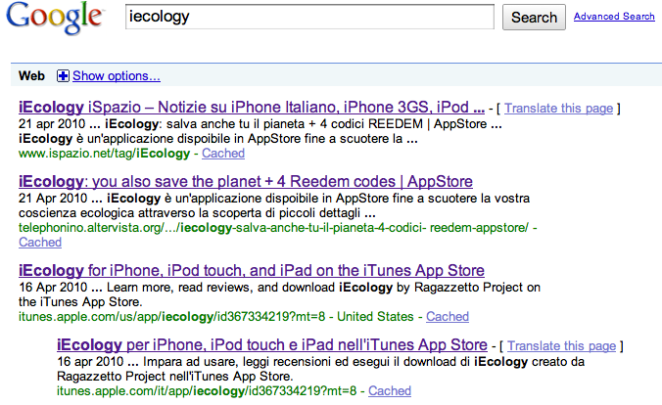This screenshot has height=405, width=662.
Task: View Cached copy of the telephonino.altervista.org result
Action: tap(40, 242)
